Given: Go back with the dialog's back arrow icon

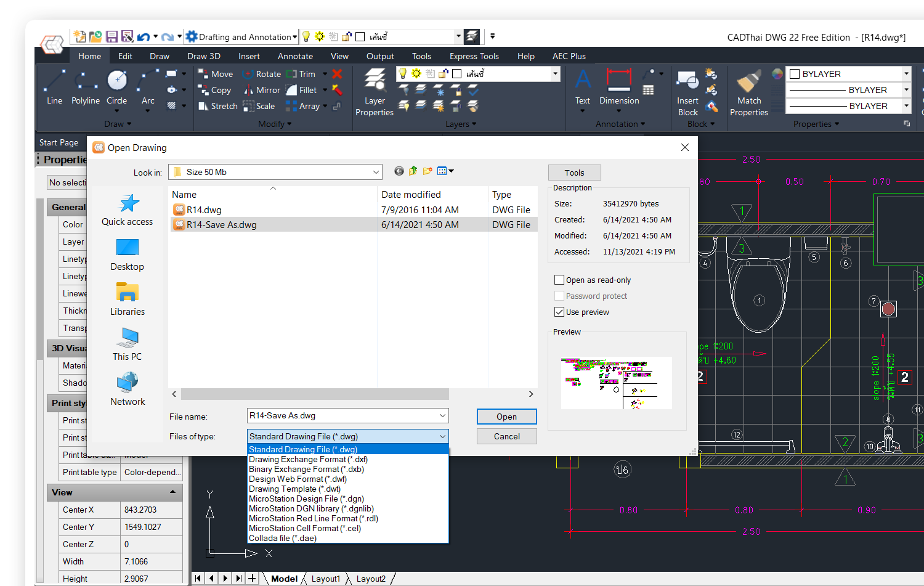Looking at the screenshot, I should click(x=399, y=171).
